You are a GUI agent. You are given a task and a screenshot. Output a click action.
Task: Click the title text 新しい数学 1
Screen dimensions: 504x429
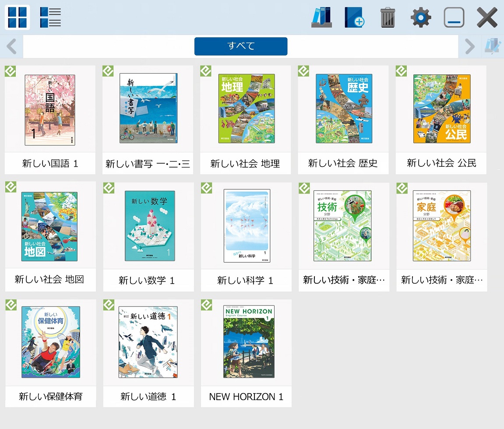[x=147, y=280]
